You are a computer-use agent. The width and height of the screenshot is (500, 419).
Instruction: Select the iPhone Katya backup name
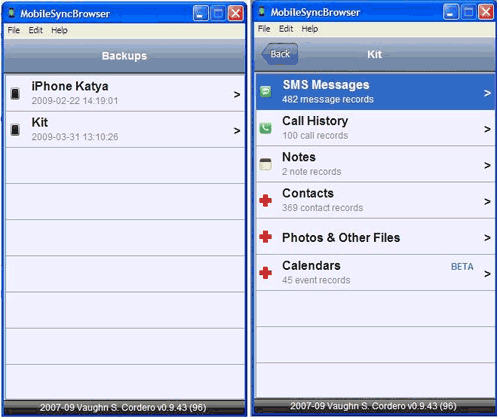(70, 86)
